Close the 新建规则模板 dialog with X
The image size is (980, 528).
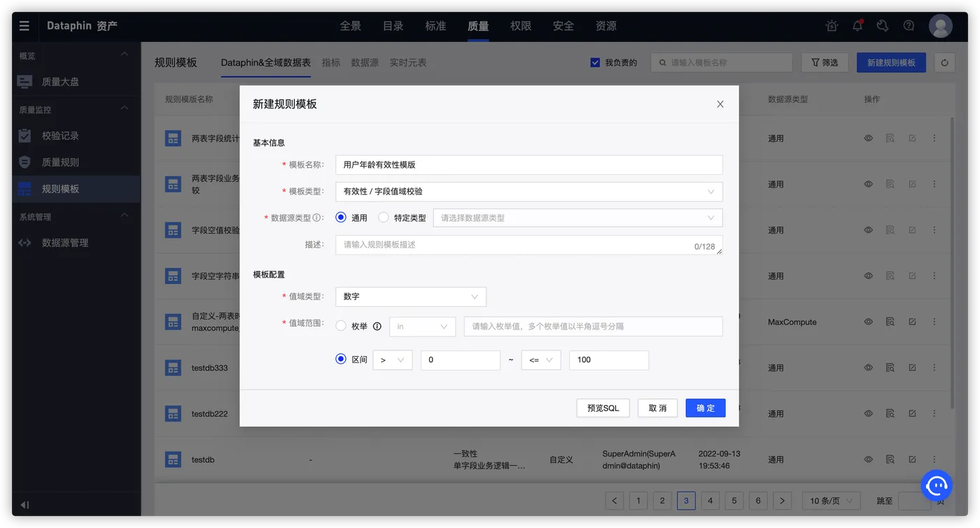[720, 104]
